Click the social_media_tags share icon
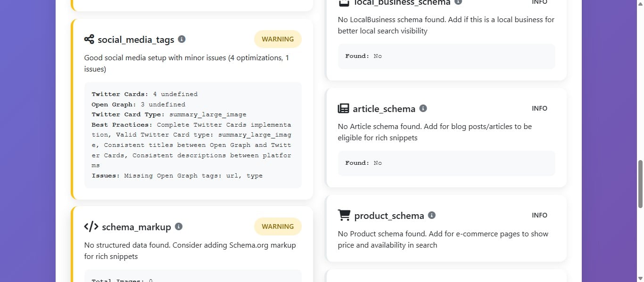The height and width of the screenshot is (282, 644). tap(90, 40)
